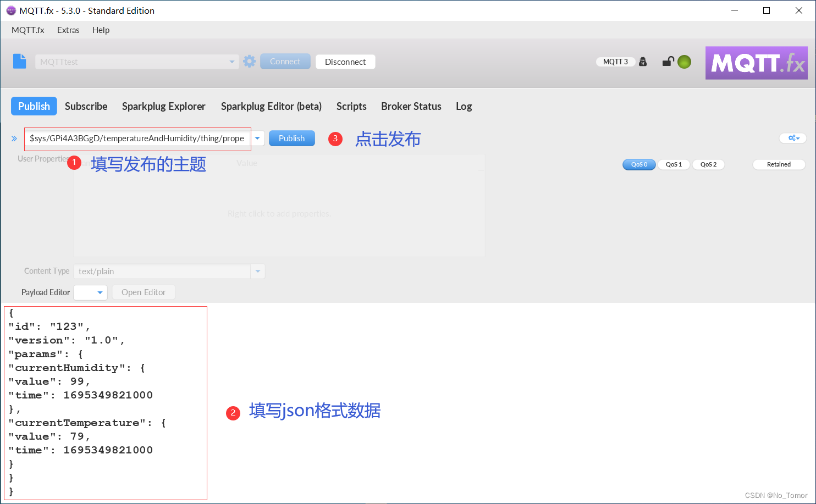The height and width of the screenshot is (504, 816).
Task: Open connection settings gear icon
Action: coord(250,62)
